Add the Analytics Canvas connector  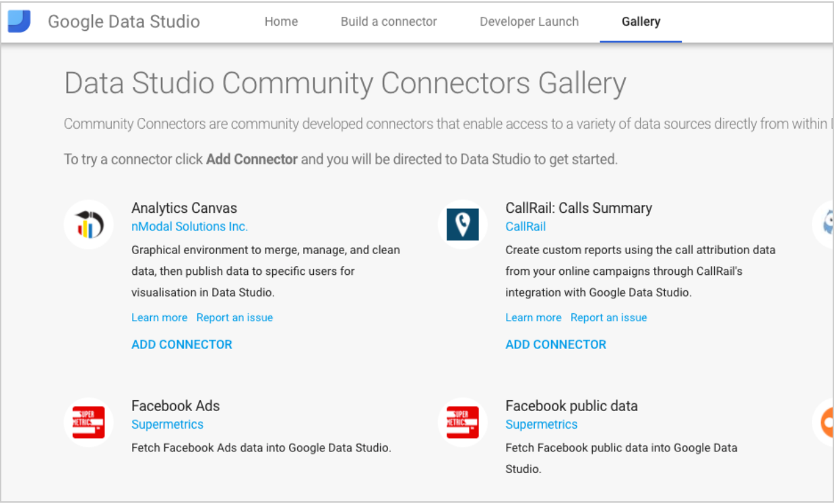coord(182,344)
